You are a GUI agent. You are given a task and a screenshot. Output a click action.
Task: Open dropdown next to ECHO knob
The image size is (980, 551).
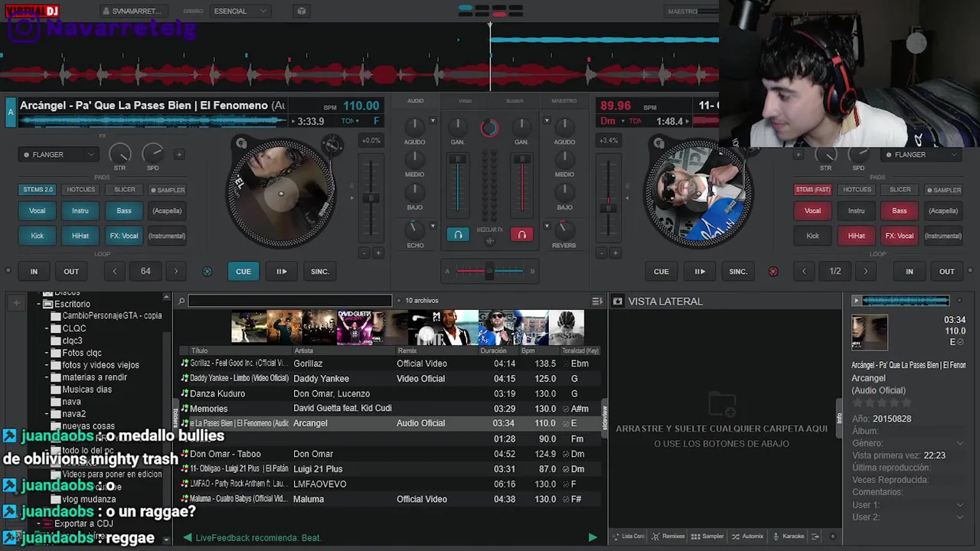pos(433,226)
